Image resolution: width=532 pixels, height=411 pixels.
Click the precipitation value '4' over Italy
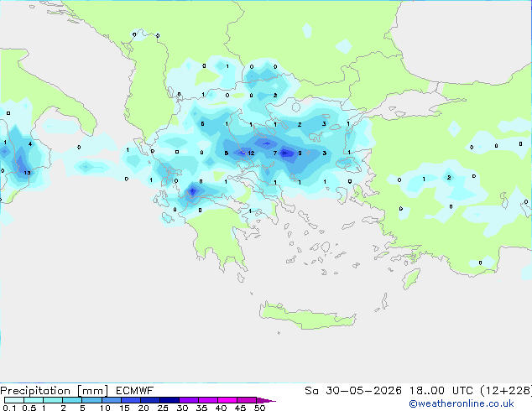(x=30, y=143)
